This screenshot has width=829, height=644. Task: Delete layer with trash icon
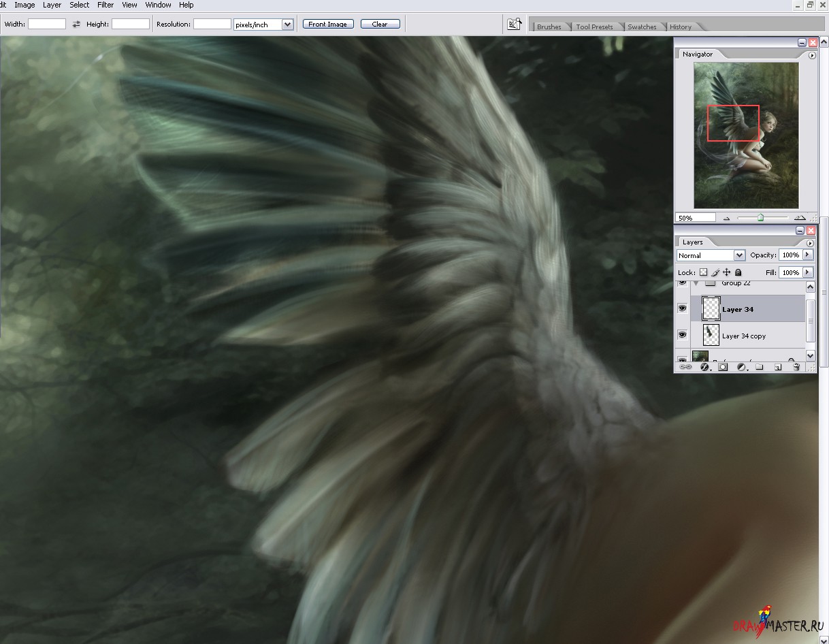(796, 367)
